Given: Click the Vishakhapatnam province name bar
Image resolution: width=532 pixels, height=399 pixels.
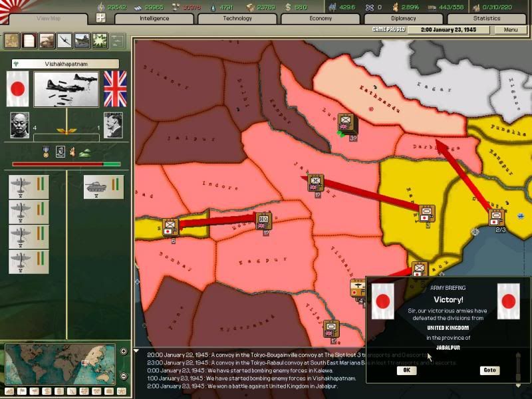Looking at the screenshot, I should (65, 64).
